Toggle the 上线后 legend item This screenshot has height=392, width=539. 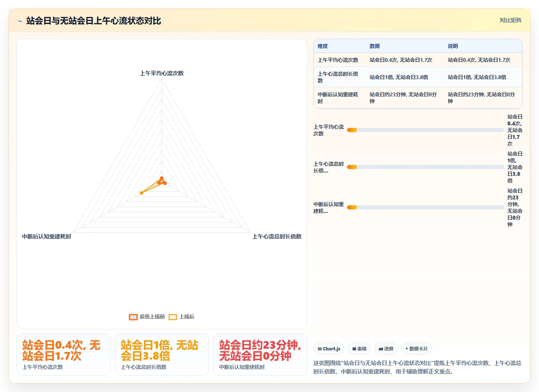[181, 317]
